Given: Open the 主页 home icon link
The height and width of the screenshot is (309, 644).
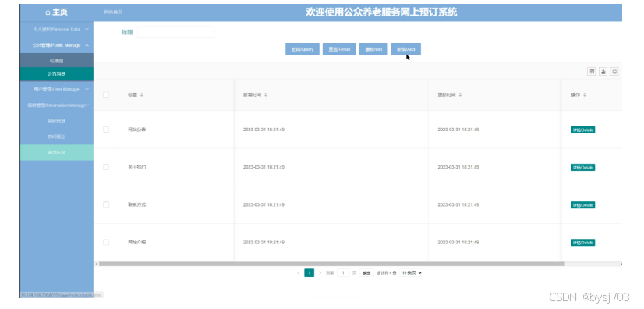Looking at the screenshot, I should coord(56,12).
